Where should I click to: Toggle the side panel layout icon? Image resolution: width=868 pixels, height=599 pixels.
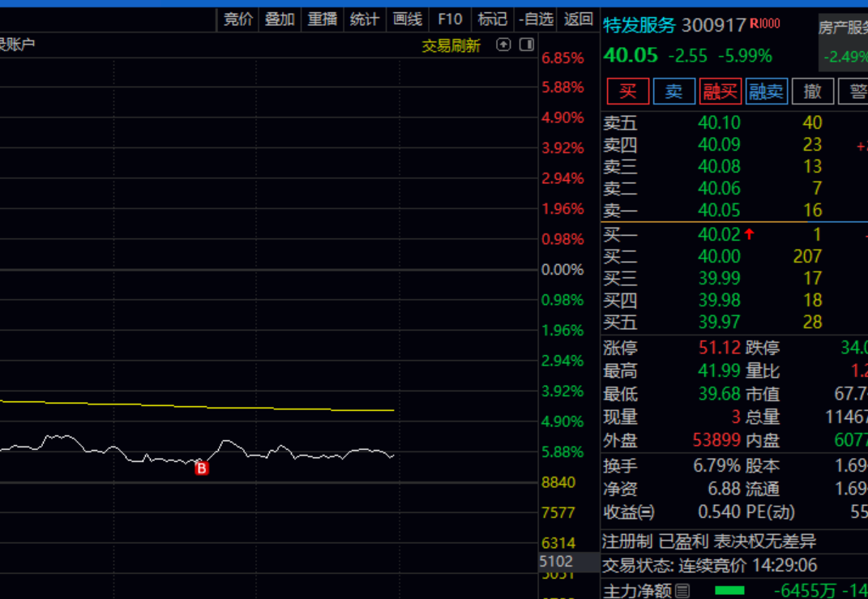pyautogui.click(x=527, y=45)
